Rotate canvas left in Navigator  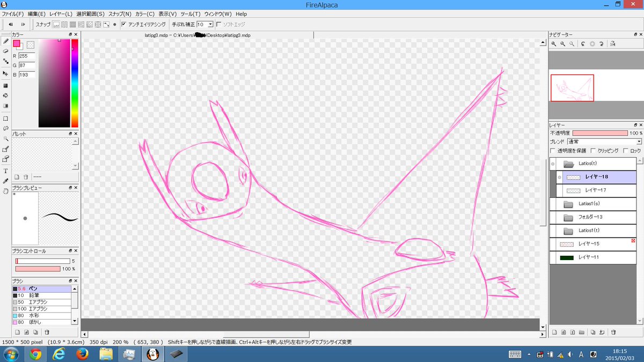click(x=583, y=44)
